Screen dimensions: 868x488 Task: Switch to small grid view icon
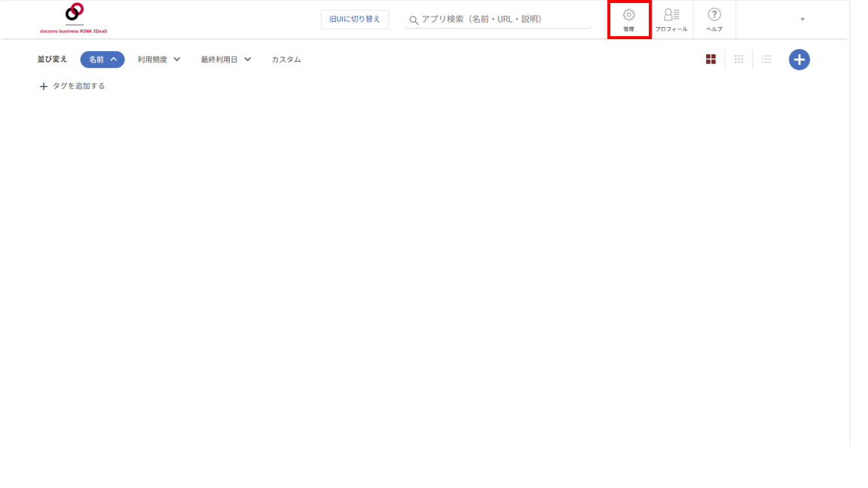[738, 59]
